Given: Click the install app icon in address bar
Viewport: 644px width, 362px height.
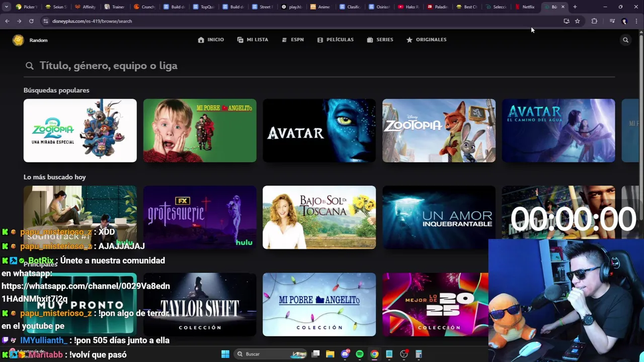Looking at the screenshot, I should [x=567, y=21].
